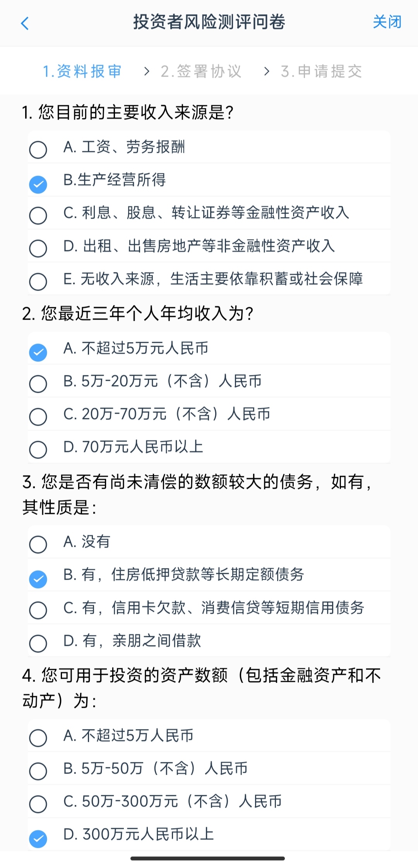Select 无收入来源 option E
Viewport: 418px width, 868px height.
tap(38, 281)
